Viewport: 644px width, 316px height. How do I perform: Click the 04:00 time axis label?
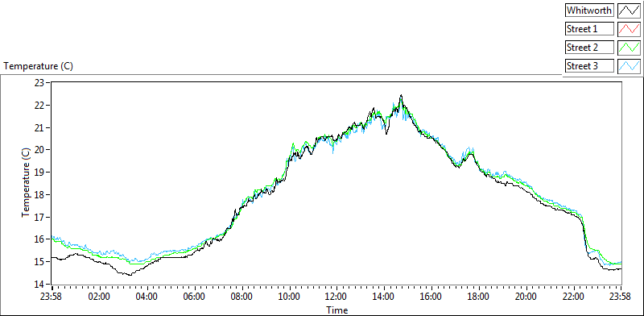click(x=147, y=297)
